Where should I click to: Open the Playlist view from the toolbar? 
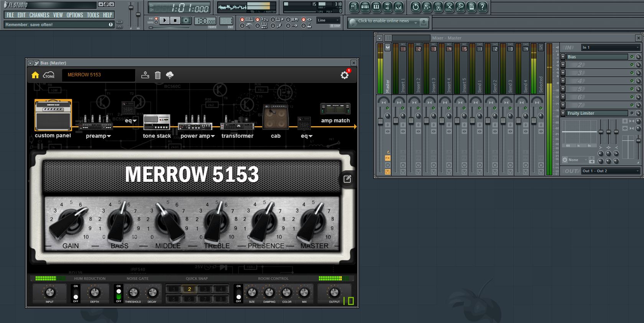point(354,7)
